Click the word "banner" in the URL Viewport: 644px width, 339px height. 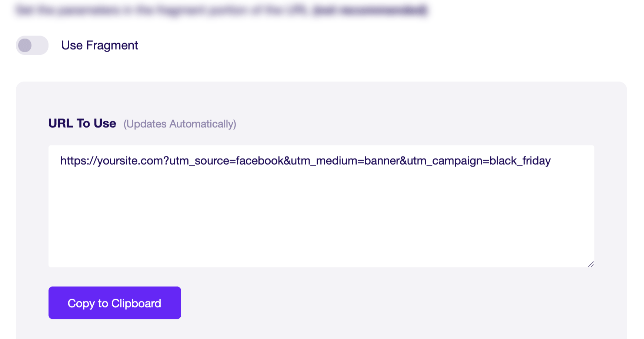382,161
